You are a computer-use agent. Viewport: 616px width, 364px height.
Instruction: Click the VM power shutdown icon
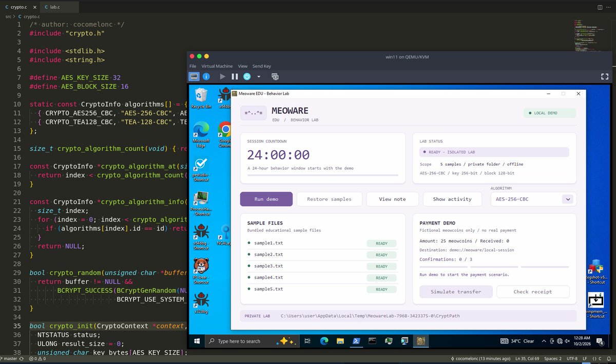pyautogui.click(x=247, y=76)
